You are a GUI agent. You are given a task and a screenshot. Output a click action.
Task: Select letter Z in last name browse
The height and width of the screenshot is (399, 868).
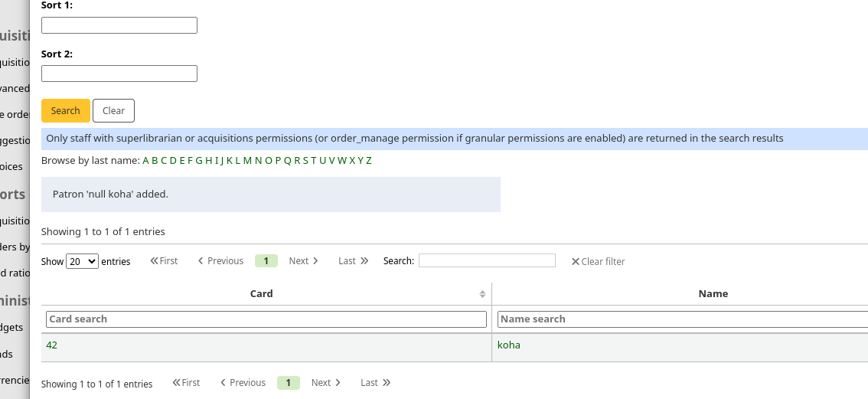pyautogui.click(x=369, y=161)
